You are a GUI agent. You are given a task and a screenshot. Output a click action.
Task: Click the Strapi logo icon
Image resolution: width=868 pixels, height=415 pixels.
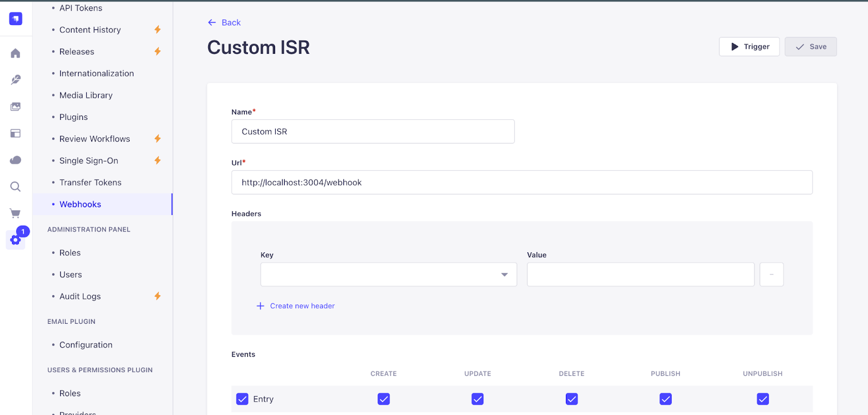coord(16,19)
